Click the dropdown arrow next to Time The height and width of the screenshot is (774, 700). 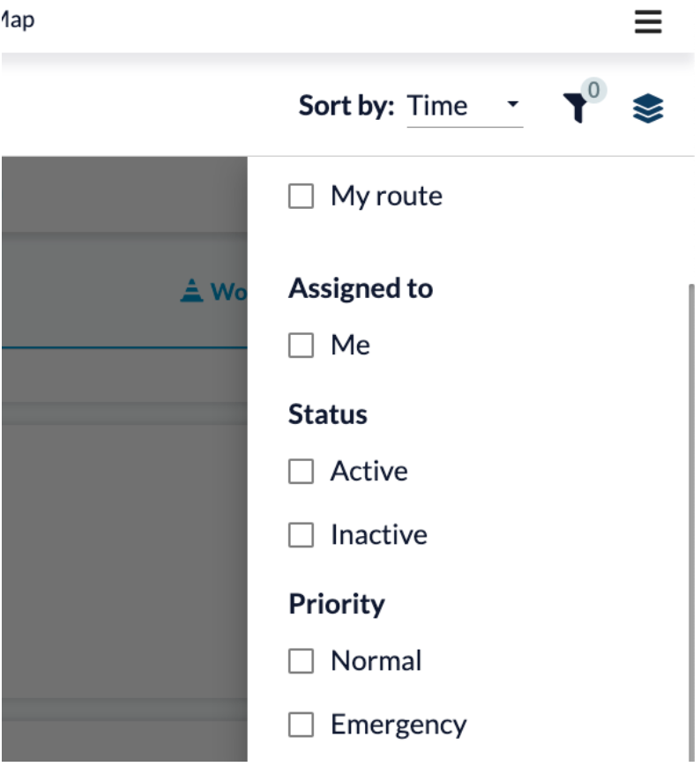tap(511, 106)
